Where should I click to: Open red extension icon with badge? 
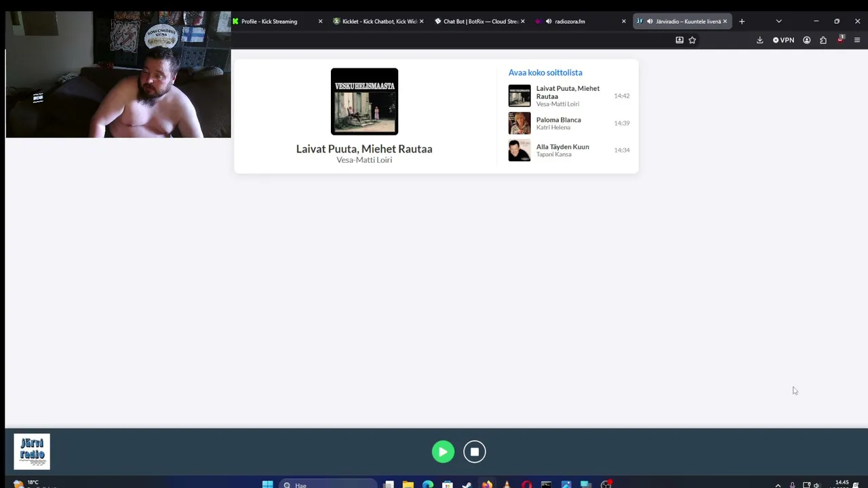tap(840, 40)
